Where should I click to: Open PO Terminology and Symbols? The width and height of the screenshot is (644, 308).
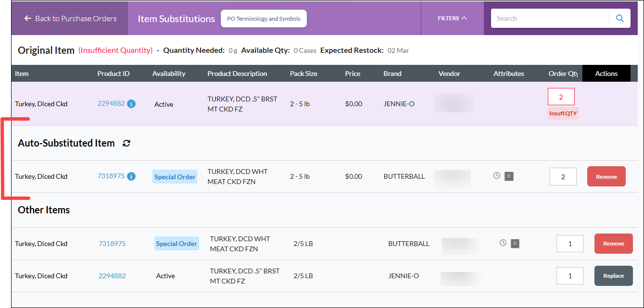click(264, 19)
